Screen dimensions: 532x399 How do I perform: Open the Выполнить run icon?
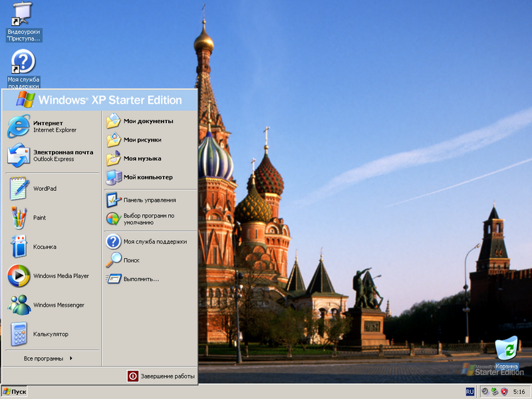coord(113,279)
